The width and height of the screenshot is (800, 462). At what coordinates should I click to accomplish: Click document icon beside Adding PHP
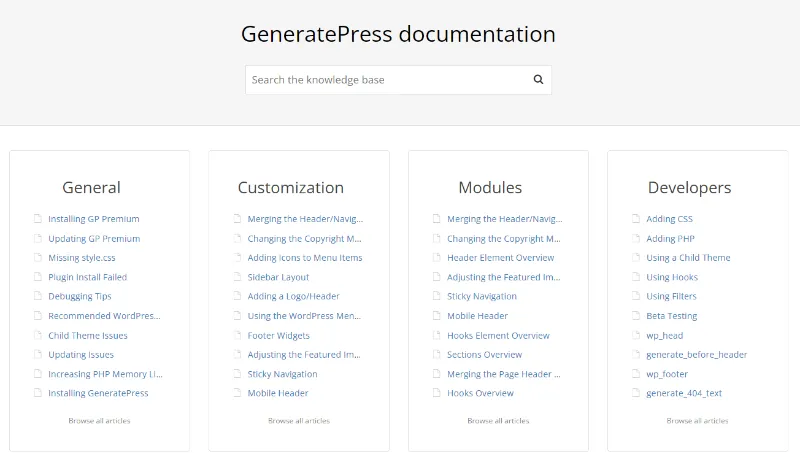coord(636,238)
